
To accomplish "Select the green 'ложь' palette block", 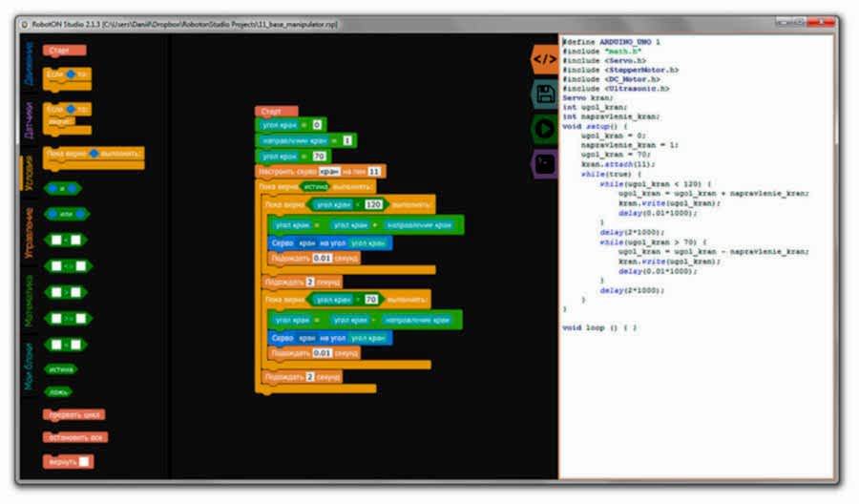I will [60, 391].
